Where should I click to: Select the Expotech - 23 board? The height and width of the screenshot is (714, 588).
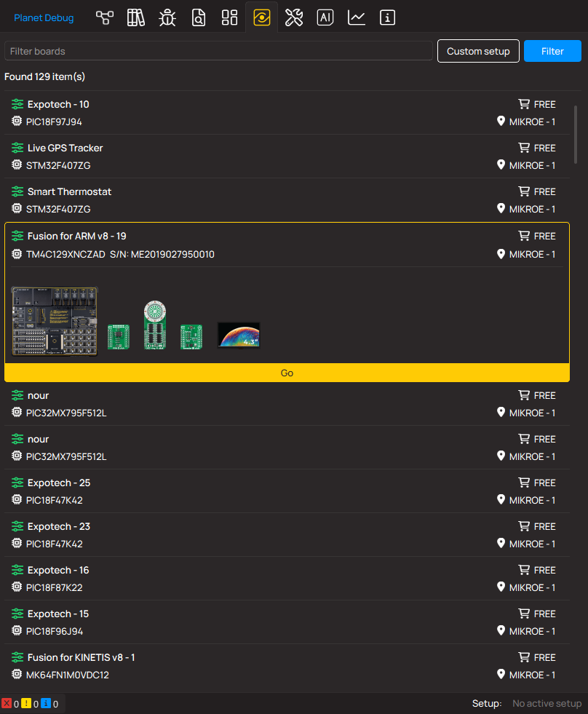(x=287, y=535)
